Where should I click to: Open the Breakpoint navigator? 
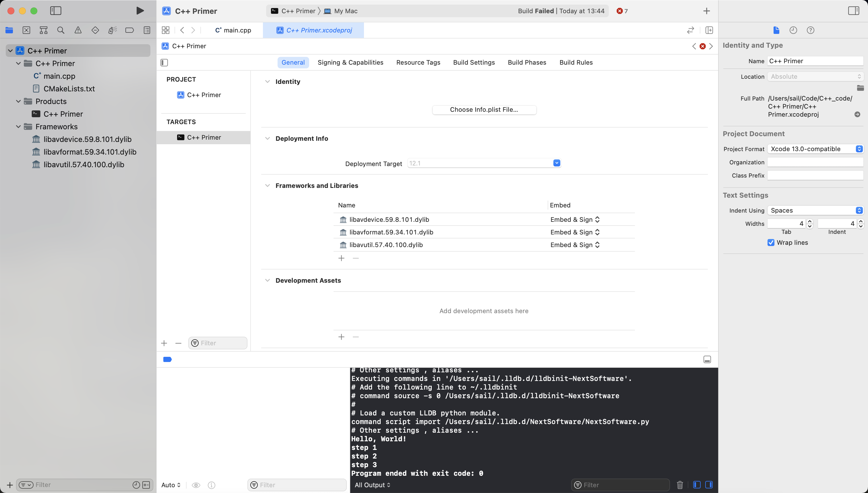pos(129,30)
